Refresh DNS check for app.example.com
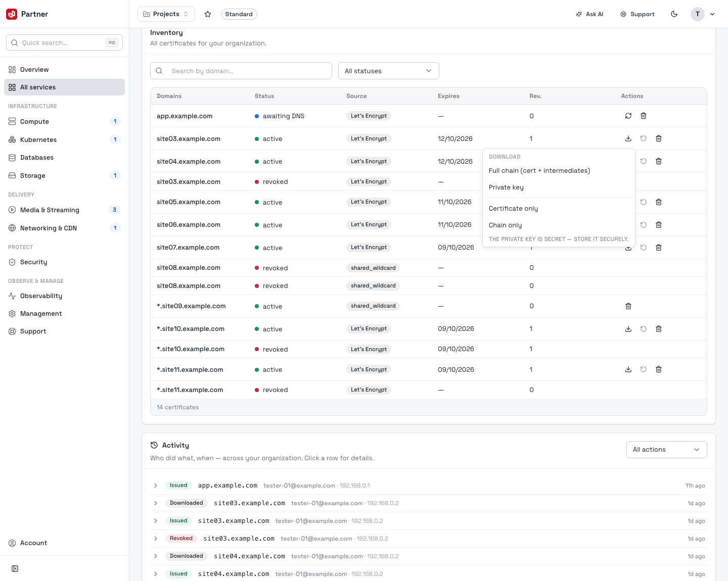This screenshot has height=581, width=728. pyautogui.click(x=628, y=116)
